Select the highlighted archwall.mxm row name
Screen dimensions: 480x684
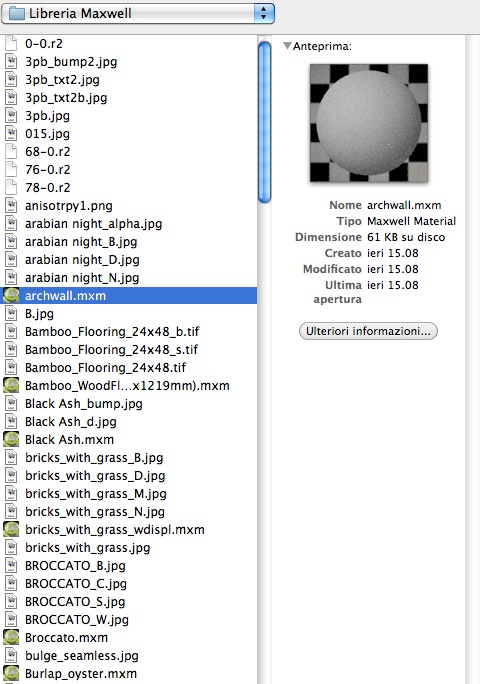(65, 296)
